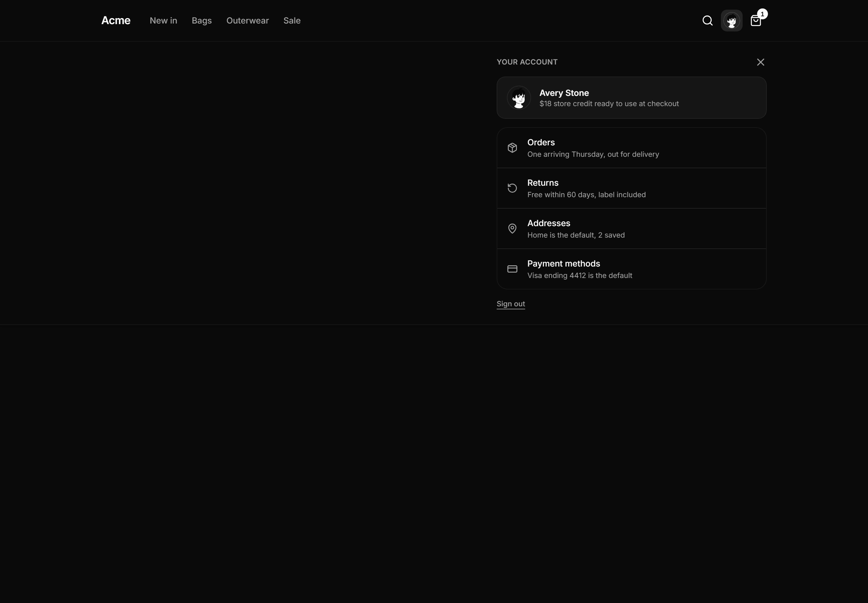This screenshot has height=603, width=868.
Task: Open the shopping bag cart icon
Action: (x=756, y=21)
